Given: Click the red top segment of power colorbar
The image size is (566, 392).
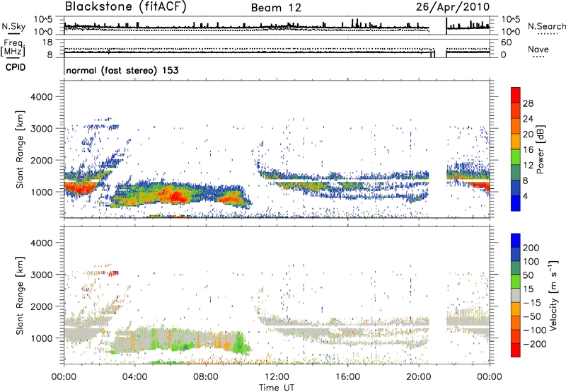Looking at the screenshot, I should click(516, 95).
